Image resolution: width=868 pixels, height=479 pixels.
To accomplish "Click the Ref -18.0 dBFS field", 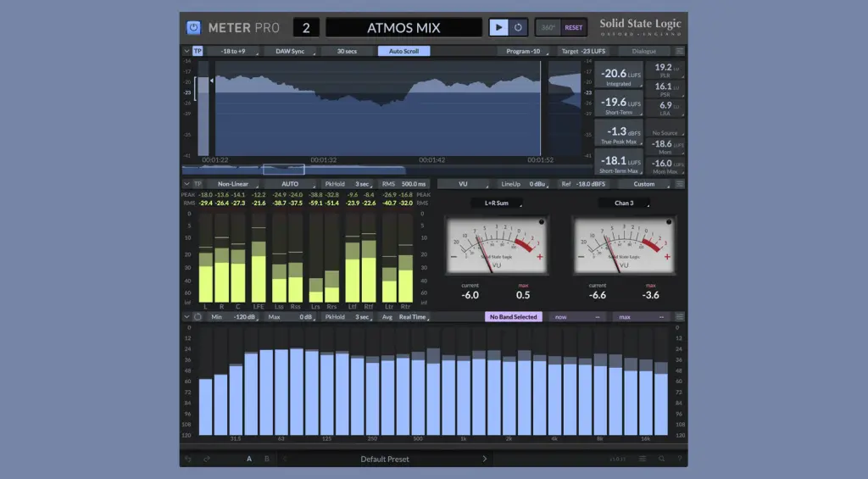I will click(x=583, y=184).
